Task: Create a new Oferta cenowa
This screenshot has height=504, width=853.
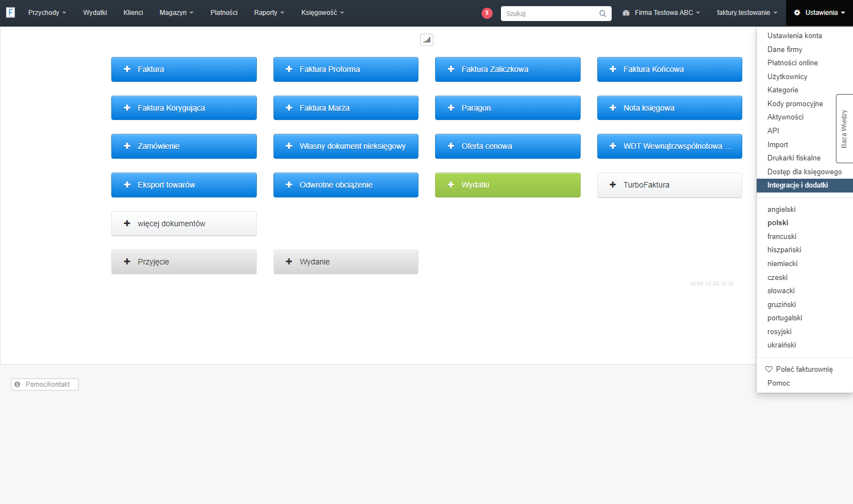Action: (x=508, y=146)
